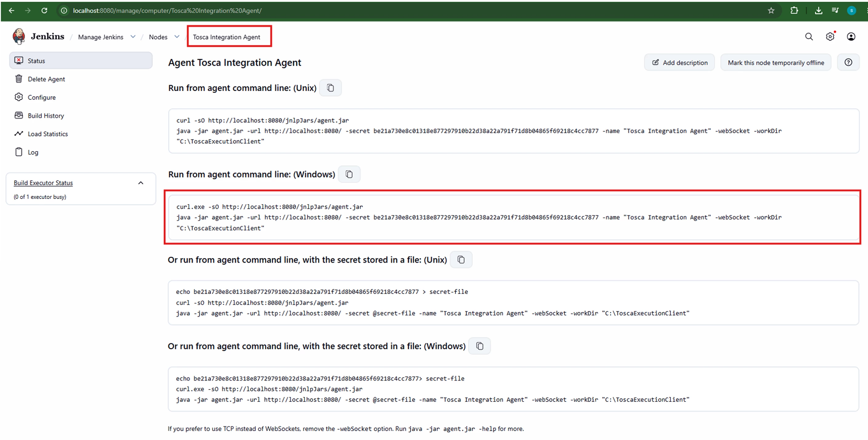
Task: Copy the Unix agent command
Action: point(331,88)
